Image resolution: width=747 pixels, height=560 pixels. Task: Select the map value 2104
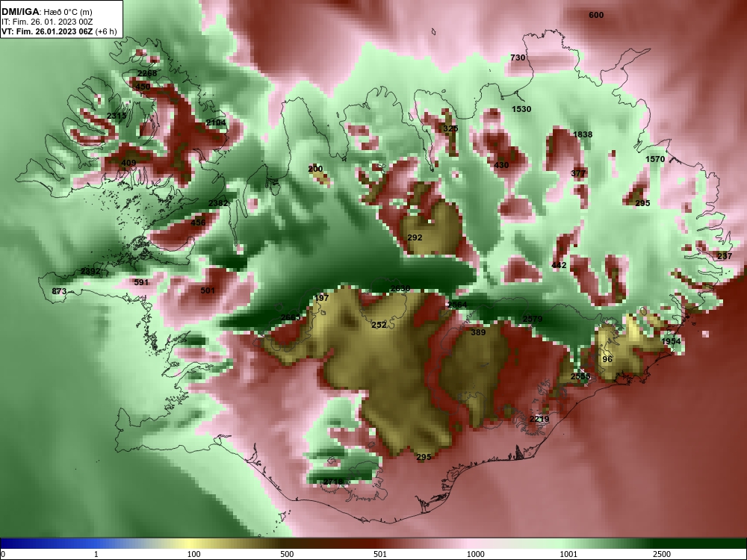pyautogui.click(x=216, y=123)
